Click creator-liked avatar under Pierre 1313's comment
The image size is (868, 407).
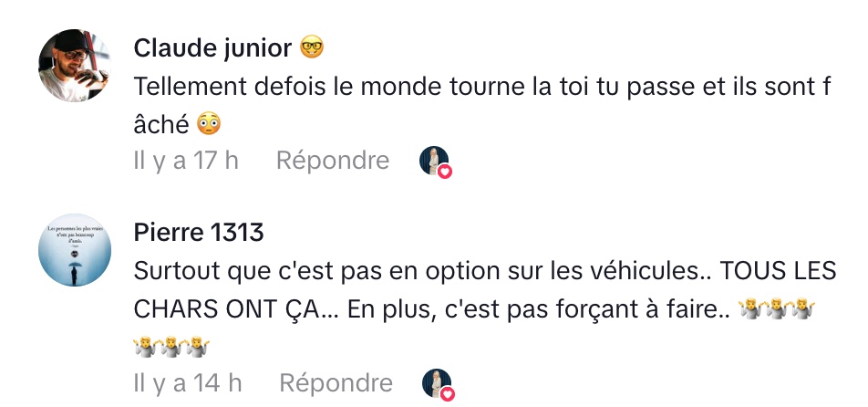click(x=437, y=381)
